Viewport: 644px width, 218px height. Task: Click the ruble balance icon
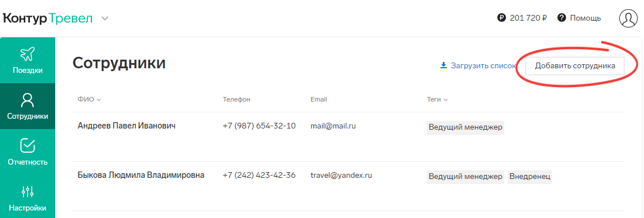click(x=501, y=18)
